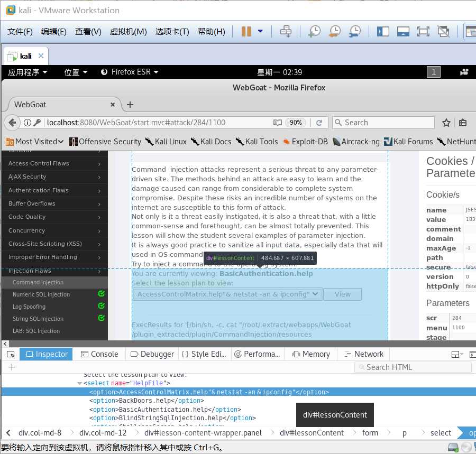This screenshot has width=476, height=454.
Task: Click the thumbnail bar view icon
Action: click(403, 31)
